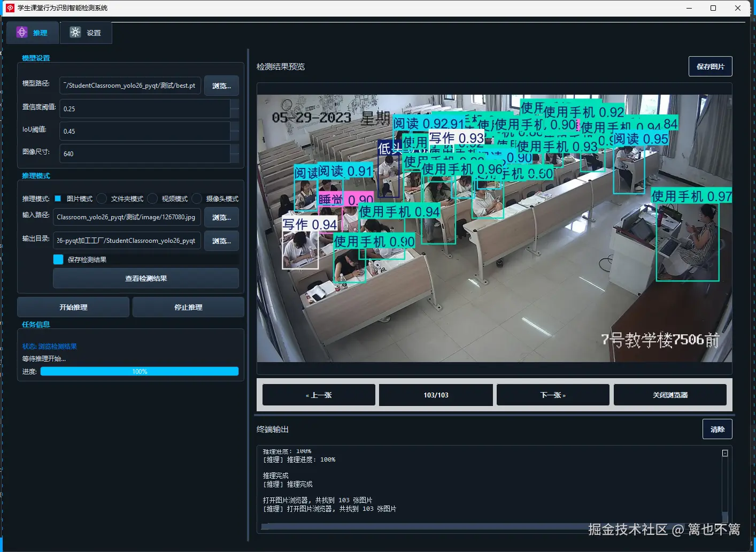Uncheck the 保存检测结果 checkbox
756x552 pixels.
(58, 259)
